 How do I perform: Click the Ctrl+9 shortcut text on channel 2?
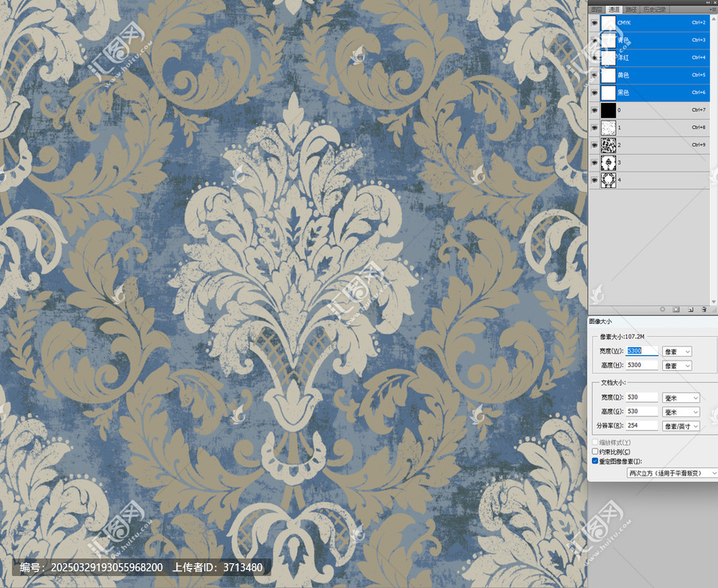(698, 144)
